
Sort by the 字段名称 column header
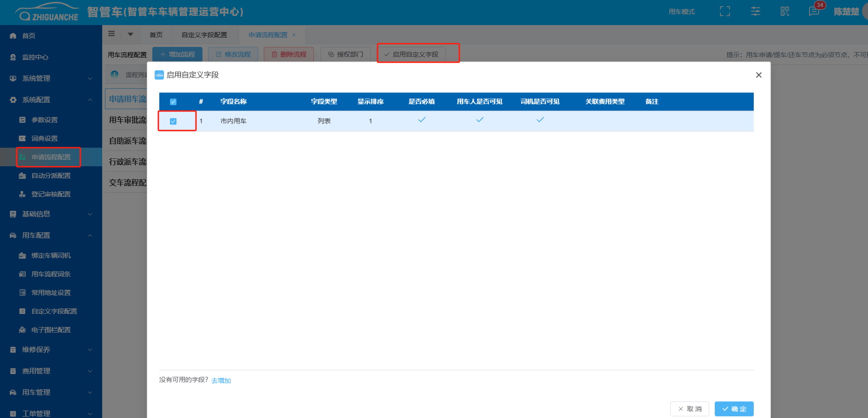[233, 102]
